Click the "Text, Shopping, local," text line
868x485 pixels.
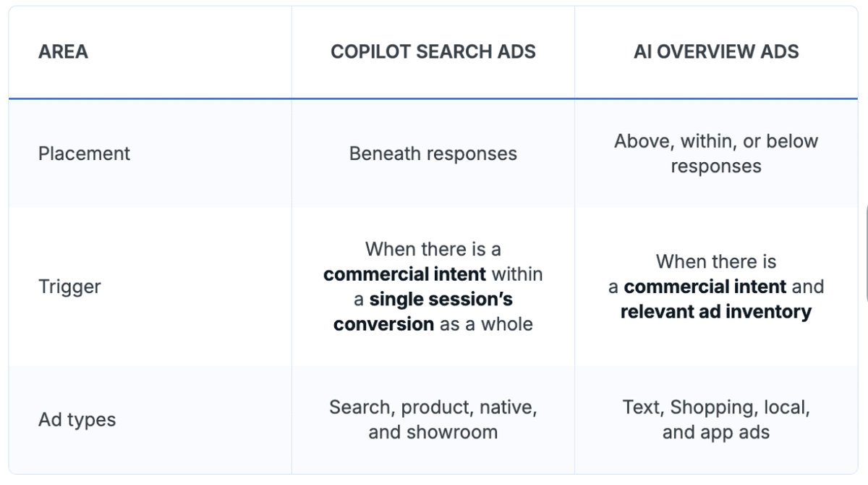tap(716, 408)
